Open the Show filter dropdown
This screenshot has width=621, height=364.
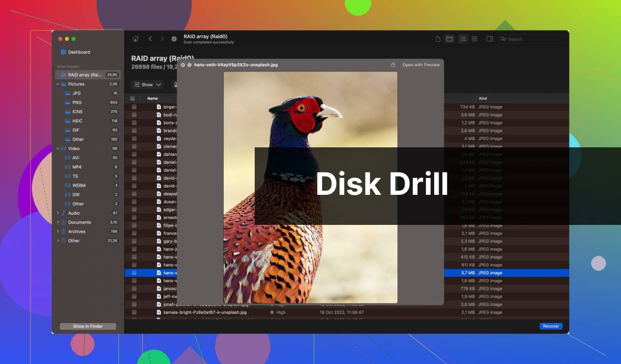click(x=148, y=85)
